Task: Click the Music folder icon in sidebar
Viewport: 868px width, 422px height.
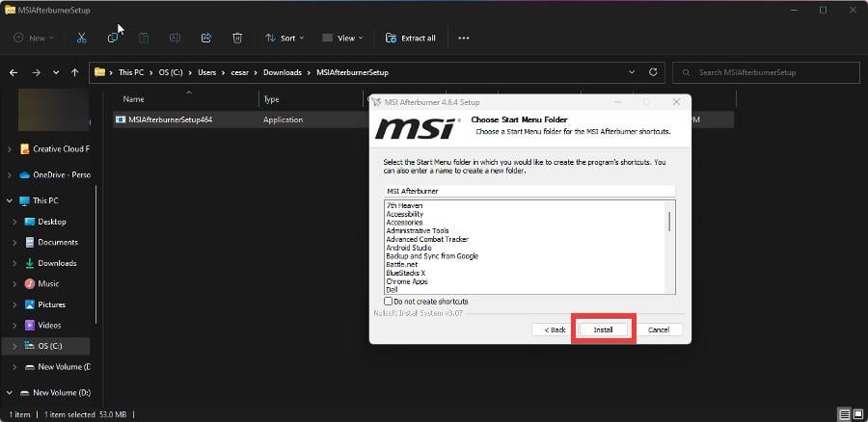Action: (x=30, y=283)
